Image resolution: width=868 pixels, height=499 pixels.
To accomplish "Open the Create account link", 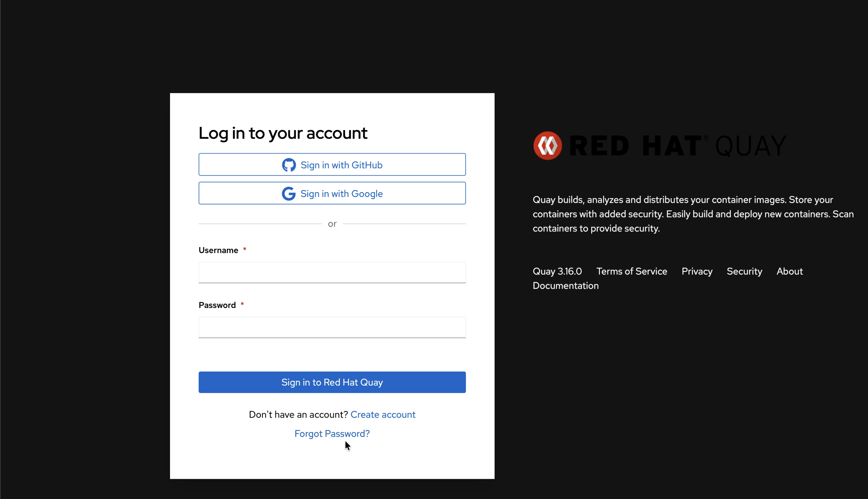I will pos(383,414).
